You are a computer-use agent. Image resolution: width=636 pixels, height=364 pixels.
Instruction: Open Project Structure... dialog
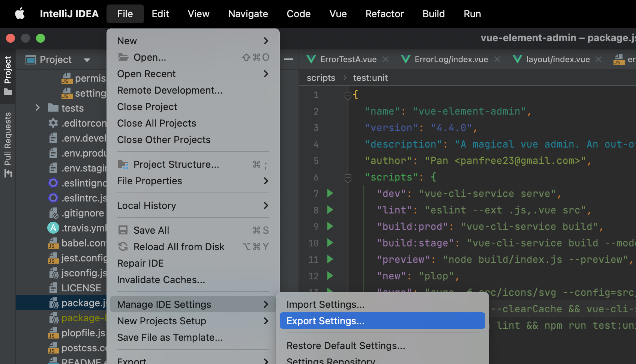tap(193, 164)
